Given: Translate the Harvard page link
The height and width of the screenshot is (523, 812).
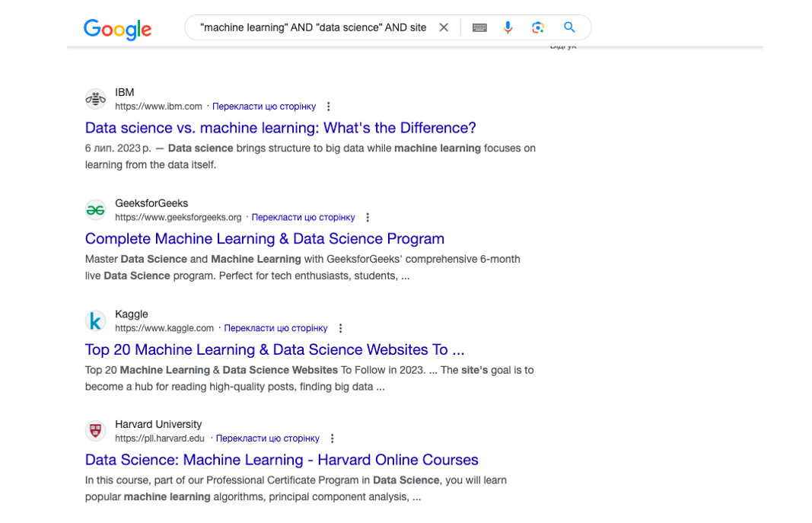Looking at the screenshot, I should click(268, 438).
